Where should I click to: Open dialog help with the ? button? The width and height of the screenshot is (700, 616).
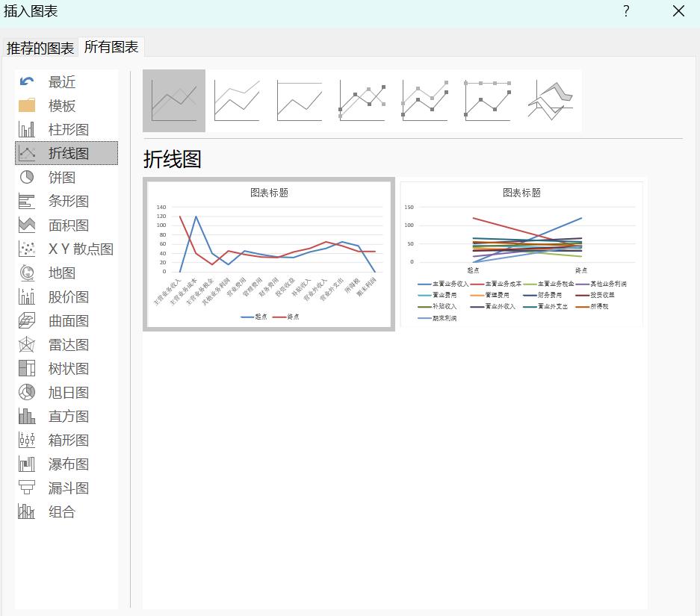click(626, 11)
